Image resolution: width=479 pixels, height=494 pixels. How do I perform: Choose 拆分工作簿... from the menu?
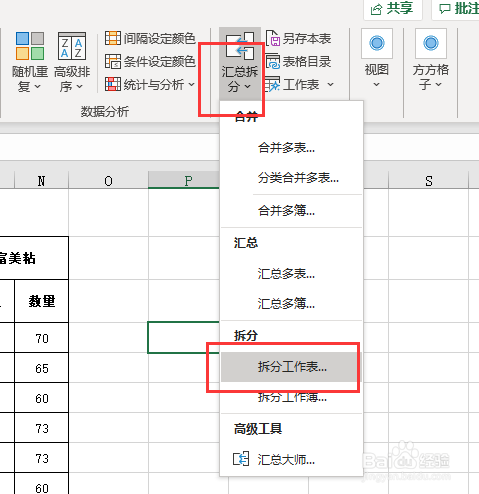coord(292,397)
